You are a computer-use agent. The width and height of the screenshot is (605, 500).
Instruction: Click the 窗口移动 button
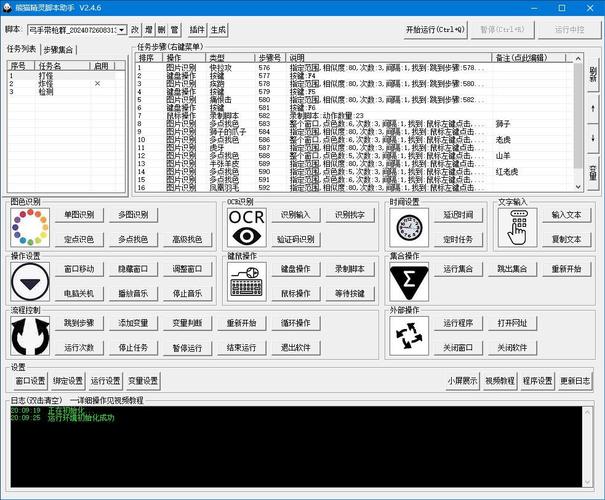[79, 269]
